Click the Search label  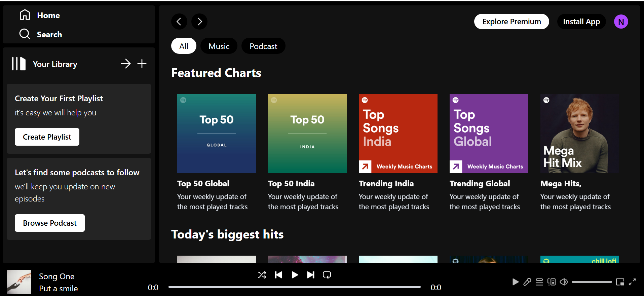point(49,35)
